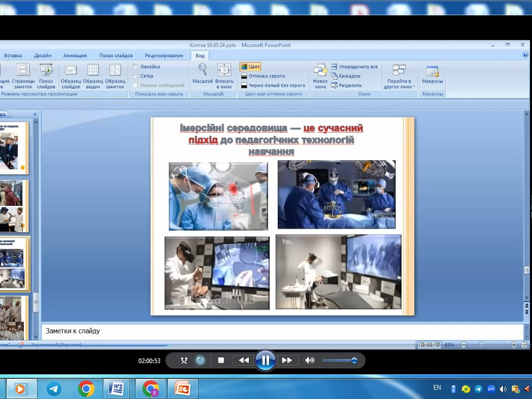This screenshot has height=399, width=532.
Task: Open Telegram from the taskbar
Action: coord(54,389)
